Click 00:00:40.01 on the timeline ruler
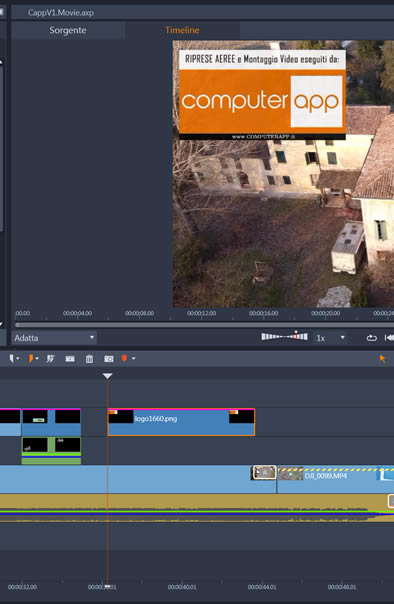This screenshot has width=394, height=604. click(182, 587)
